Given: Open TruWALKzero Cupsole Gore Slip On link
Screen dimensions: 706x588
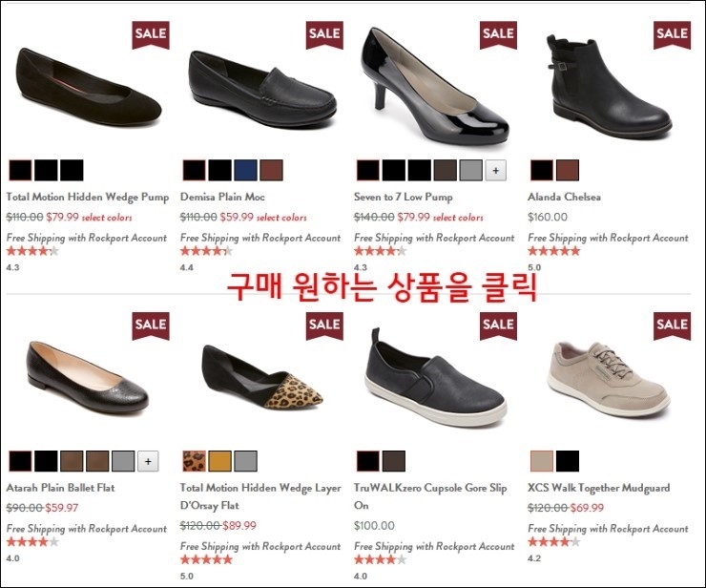Looking at the screenshot, I should (430, 496).
